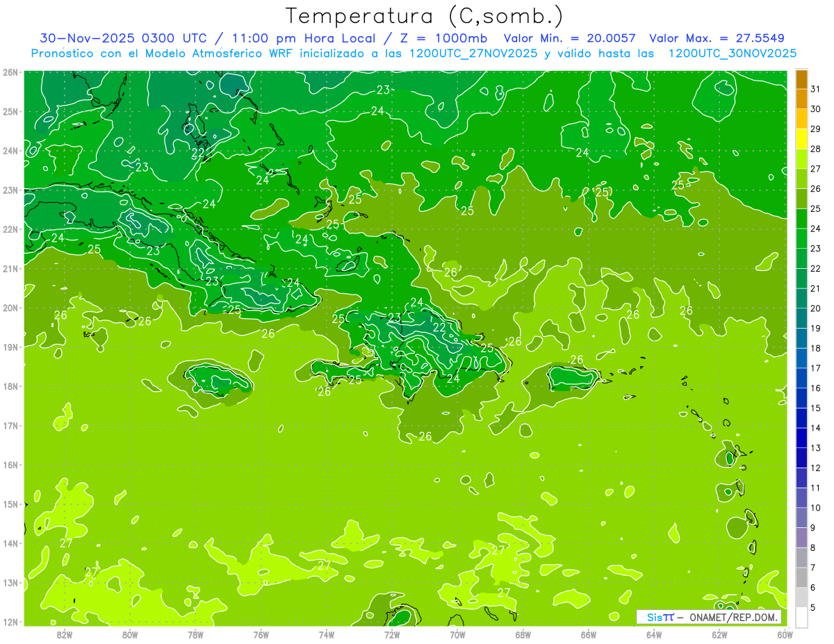Pick the white swatch below colorbar 5
834x644 pixels.
[801, 618]
